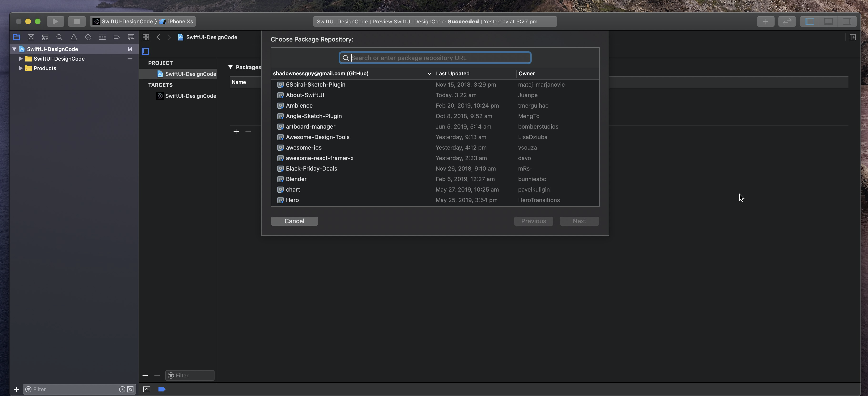The width and height of the screenshot is (868, 396).
Task: Toggle the debug area visibility
Action: (x=828, y=21)
